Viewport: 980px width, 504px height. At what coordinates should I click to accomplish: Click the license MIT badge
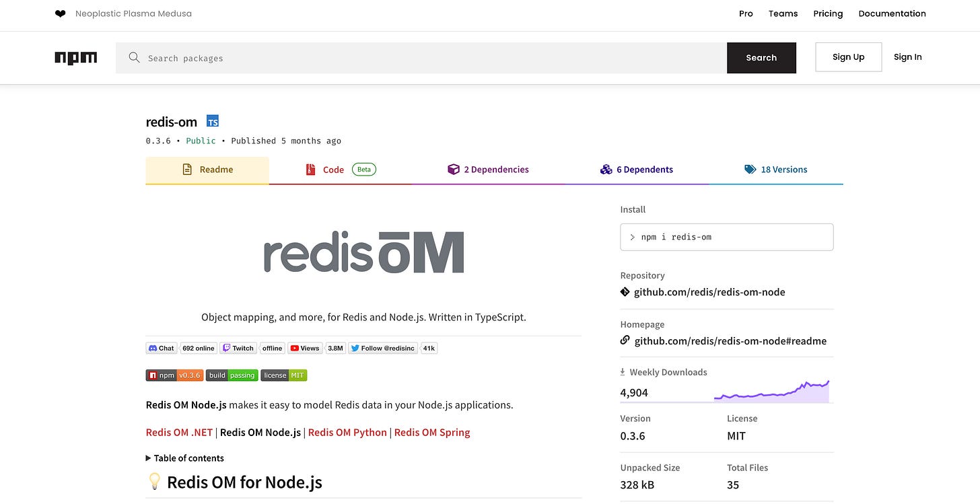[x=284, y=375]
